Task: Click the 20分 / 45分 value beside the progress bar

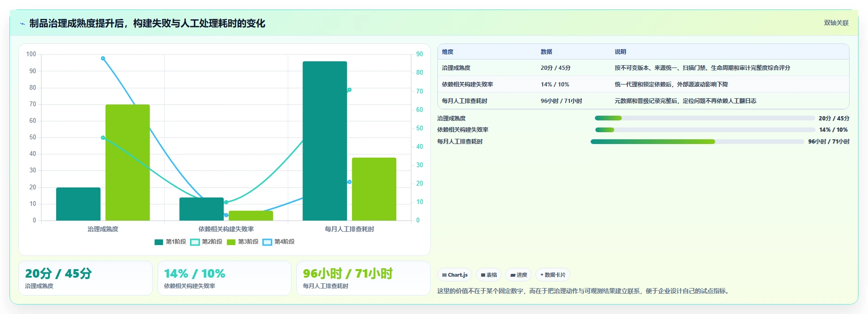Action: [x=834, y=119]
